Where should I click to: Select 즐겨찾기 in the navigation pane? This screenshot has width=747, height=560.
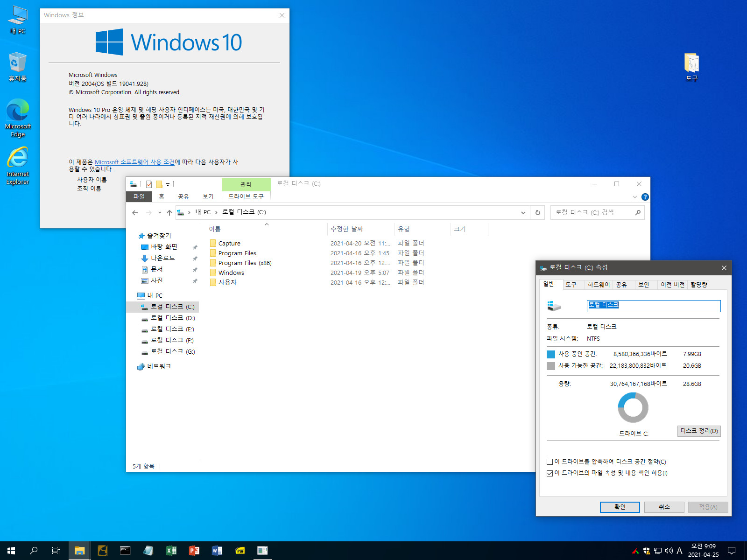pyautogui.click(x=155, y=236)
